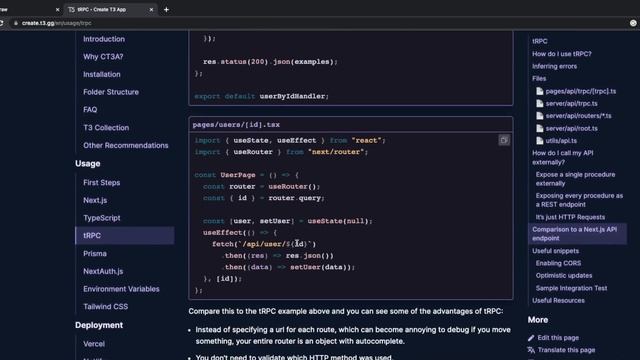Open Other Recommendations in sidebar

pos(125,145)
